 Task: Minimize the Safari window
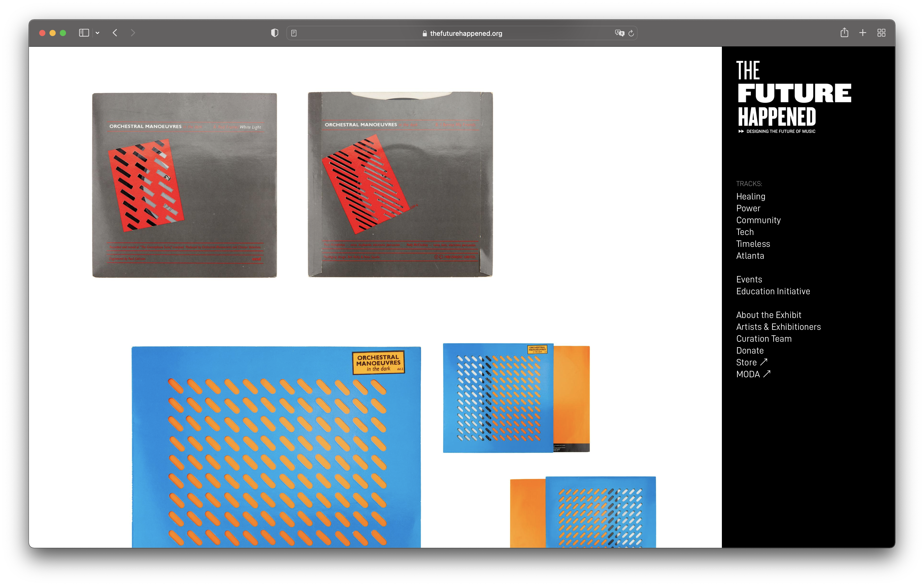tap(53, 33)
